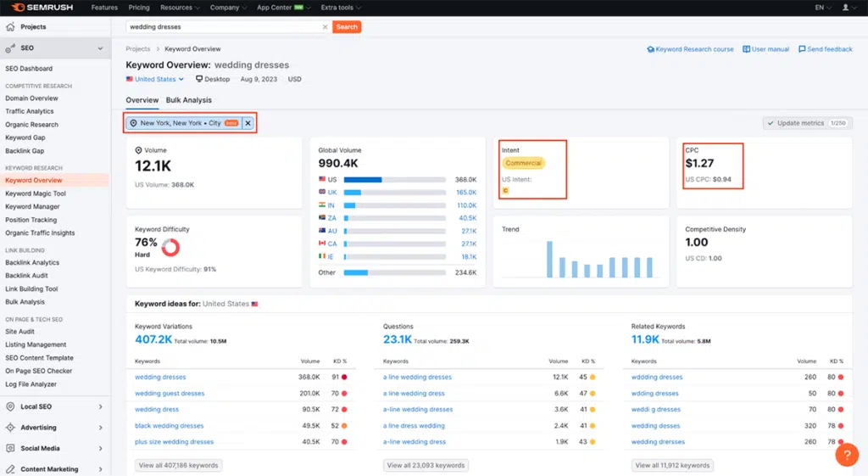Screen dimensions: 868x476
Task: Open Backlink Analytics in sidebar
Action: tap(32, 263)
